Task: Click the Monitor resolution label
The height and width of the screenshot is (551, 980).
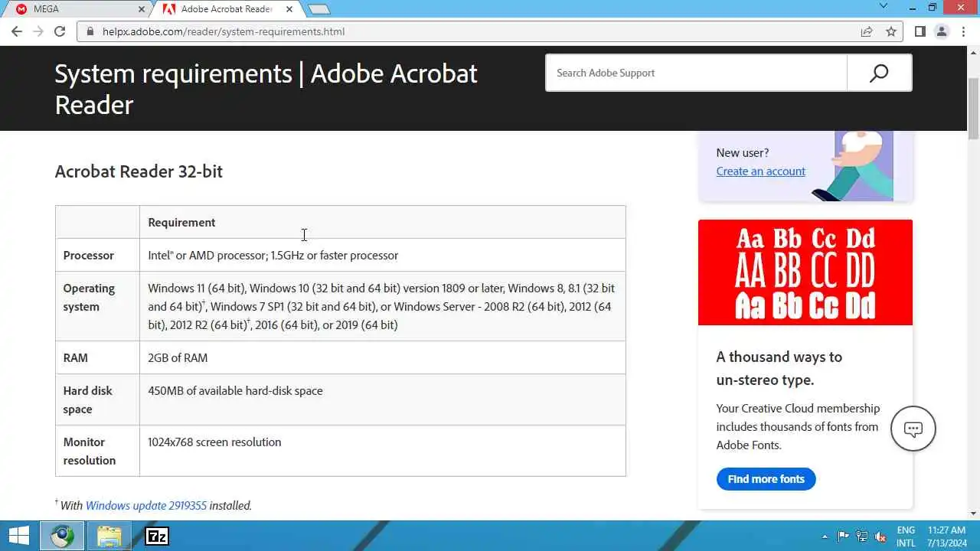Action: coord(90,451)
